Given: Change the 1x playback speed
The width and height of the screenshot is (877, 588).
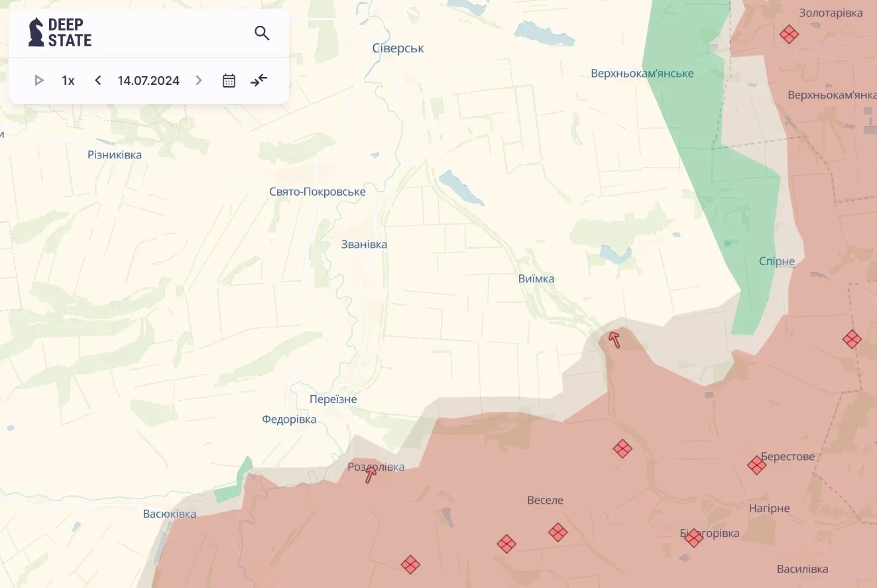Looking at the screenshot, I should coord(68,81).
